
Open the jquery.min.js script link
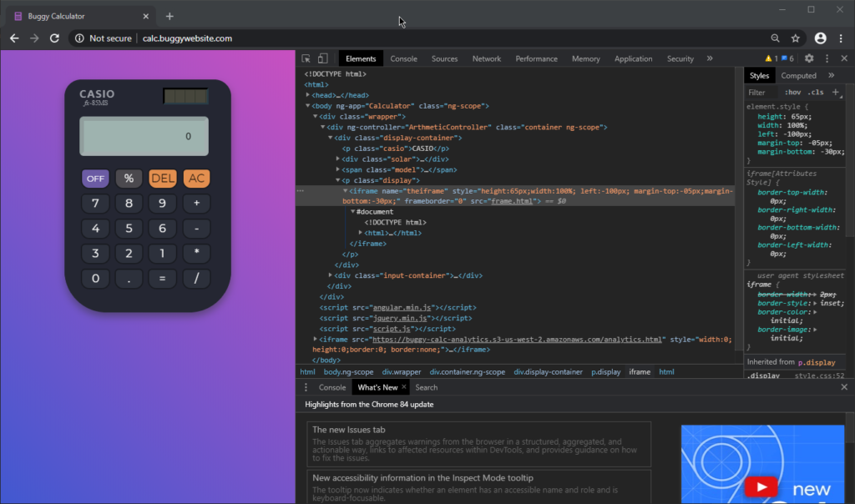pyautogui.click(x=400, y=318)
